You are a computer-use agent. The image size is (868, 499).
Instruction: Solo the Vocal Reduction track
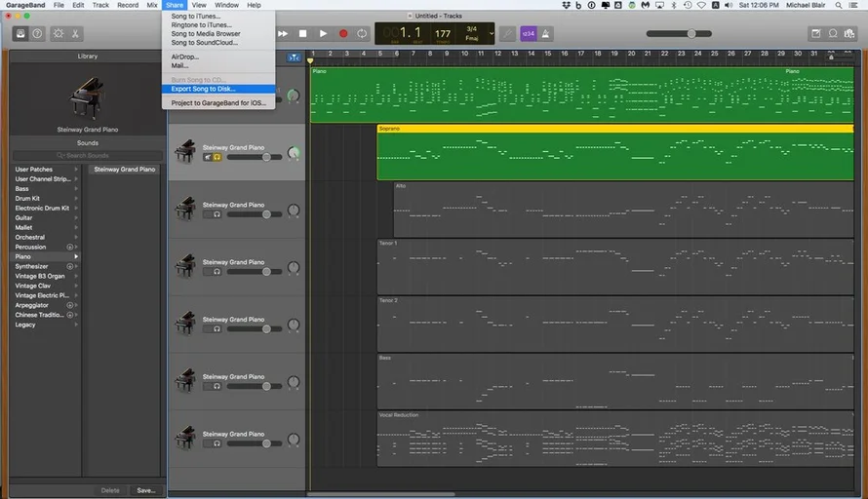(217, 443)
